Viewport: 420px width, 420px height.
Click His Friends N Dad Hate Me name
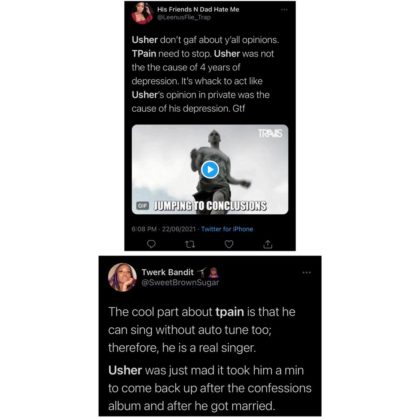point(198,10)
